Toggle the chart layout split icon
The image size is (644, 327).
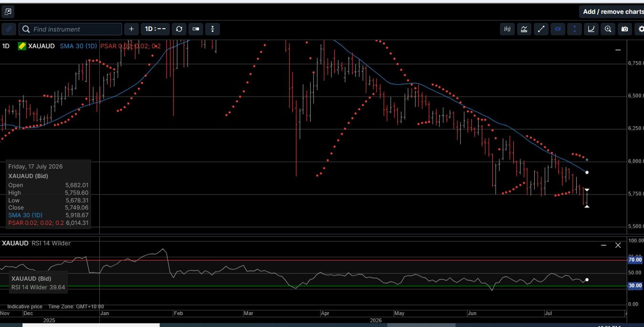pos(196,29)
